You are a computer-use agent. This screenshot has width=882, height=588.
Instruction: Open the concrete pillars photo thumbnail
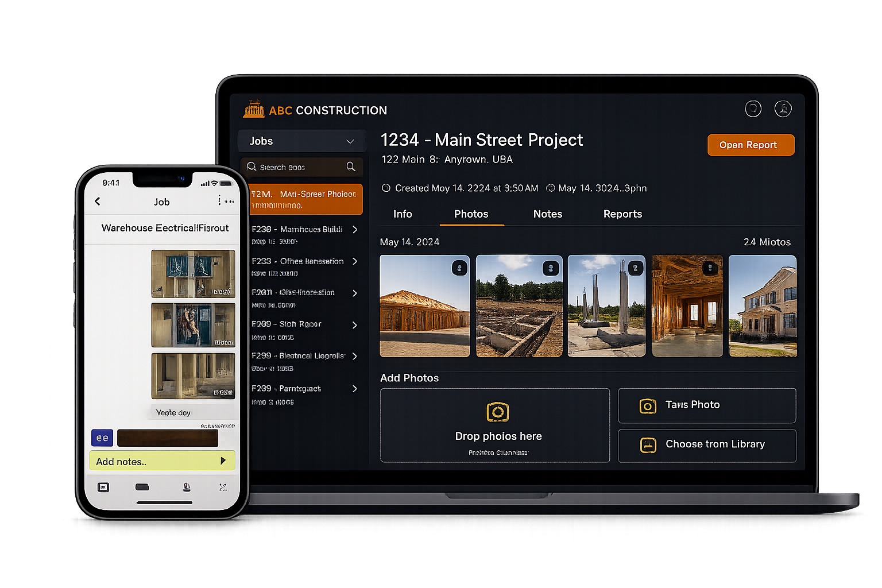(x=606, y=306)
